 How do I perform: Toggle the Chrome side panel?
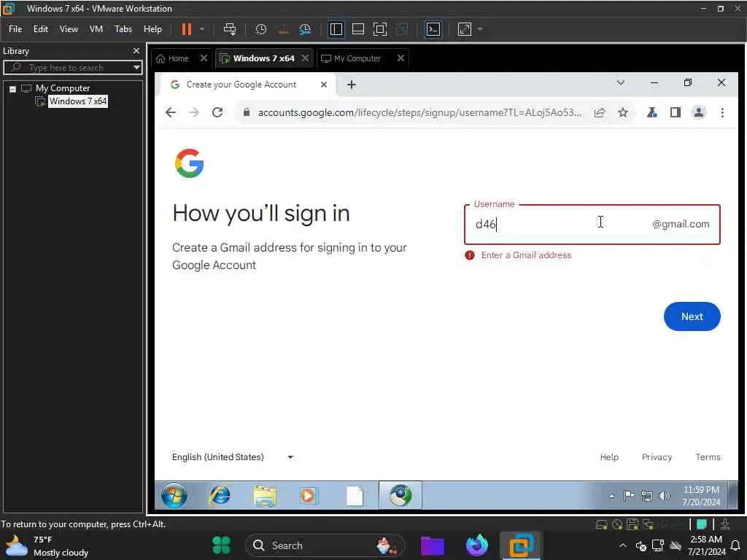click(675, 112)
